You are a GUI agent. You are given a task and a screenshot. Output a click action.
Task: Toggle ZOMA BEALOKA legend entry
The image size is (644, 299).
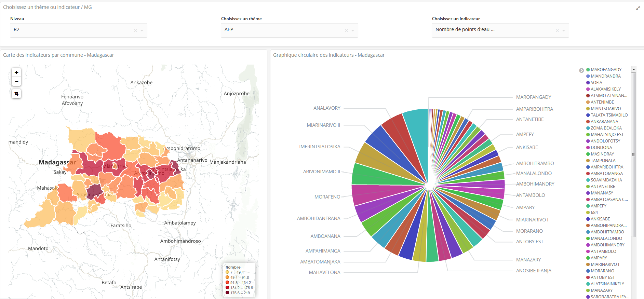click(x=604, y=128)
